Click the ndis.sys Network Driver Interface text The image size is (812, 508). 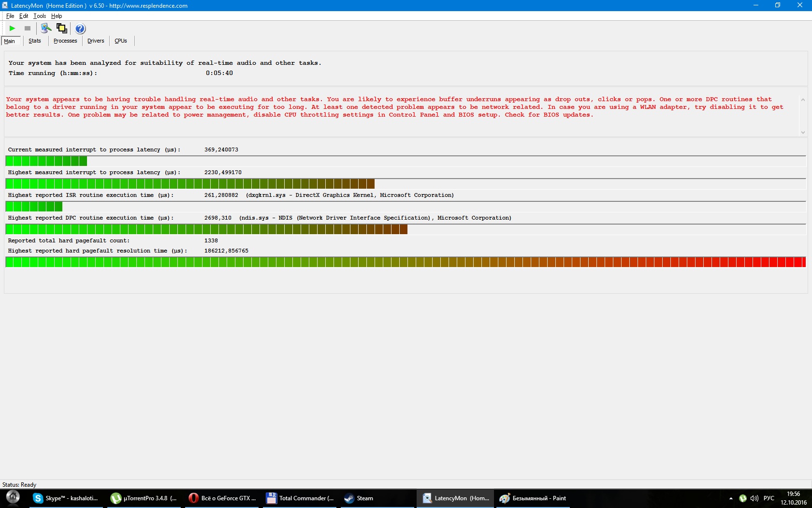(x=375, y=218)
